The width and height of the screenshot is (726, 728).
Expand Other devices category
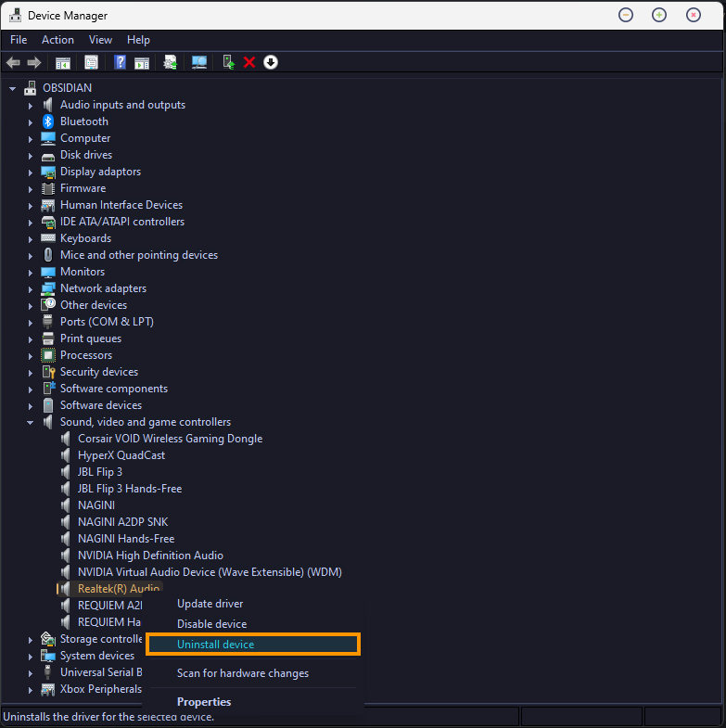[x=31, y=306]
